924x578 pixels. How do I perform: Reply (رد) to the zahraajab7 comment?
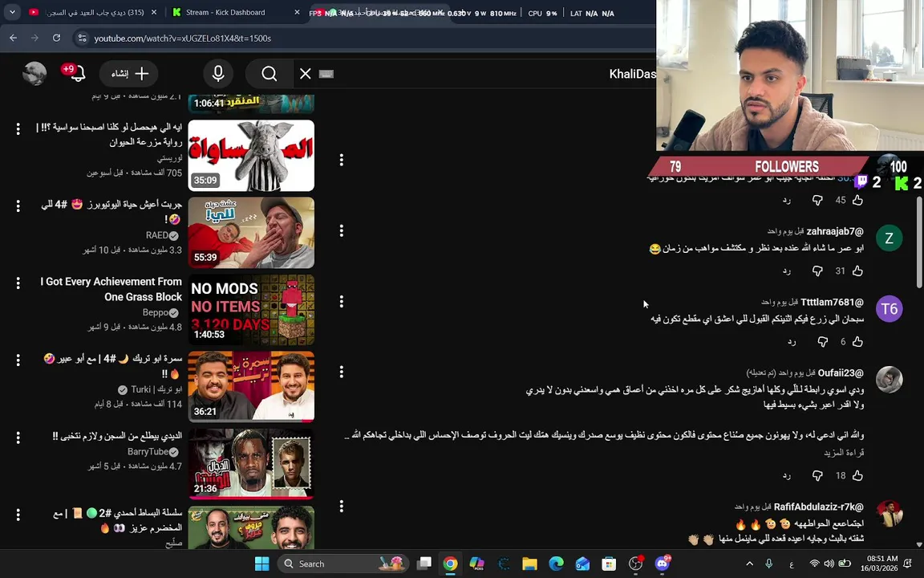(787, 271)
